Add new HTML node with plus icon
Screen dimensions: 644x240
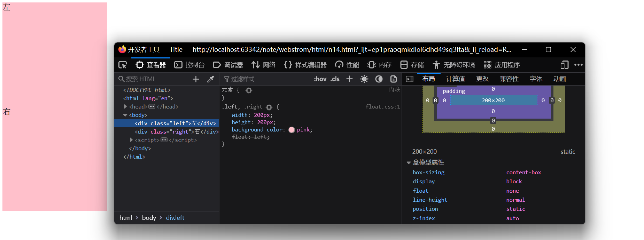click(x=196, y=79)
